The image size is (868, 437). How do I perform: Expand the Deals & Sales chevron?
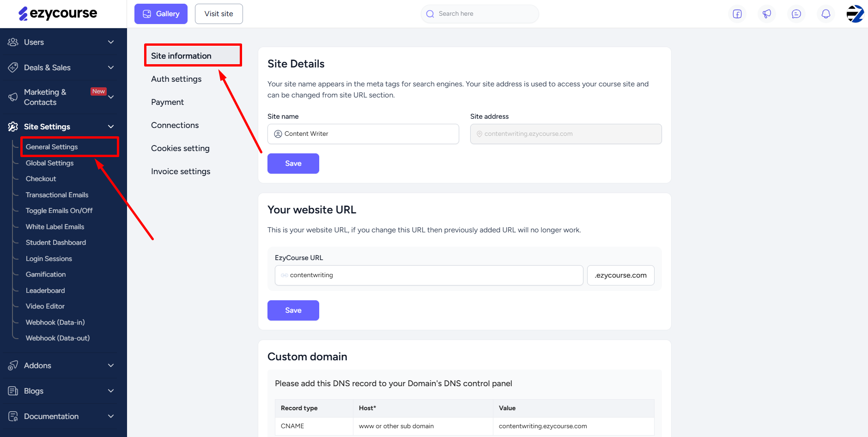(x=111, y=67)
